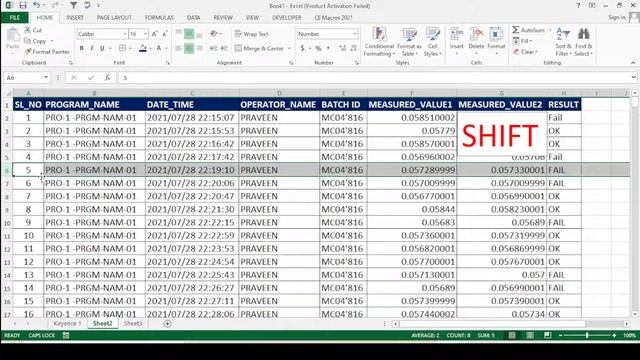The height and width of the screenshot is (360, 640).
Task: Click the decrease indent icon
Action: tap(213, 48)
